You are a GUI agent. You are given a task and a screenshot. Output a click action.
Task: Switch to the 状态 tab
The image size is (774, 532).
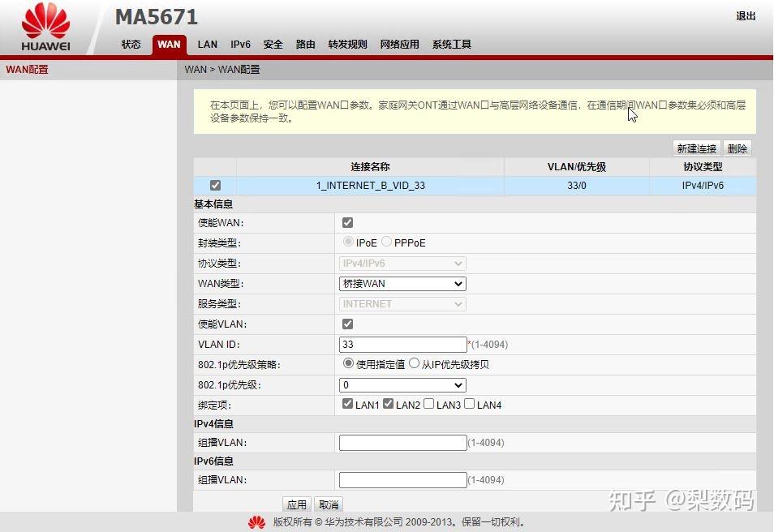(x=131, y=45)
